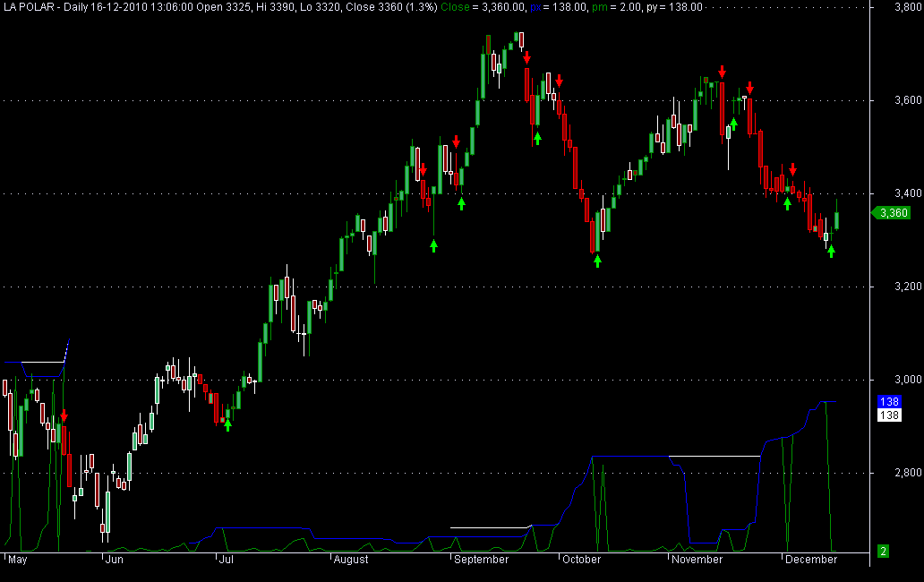924x582 pixels.
Task: Click the red sell arrow in May
Action: click(x=64, y=415)
